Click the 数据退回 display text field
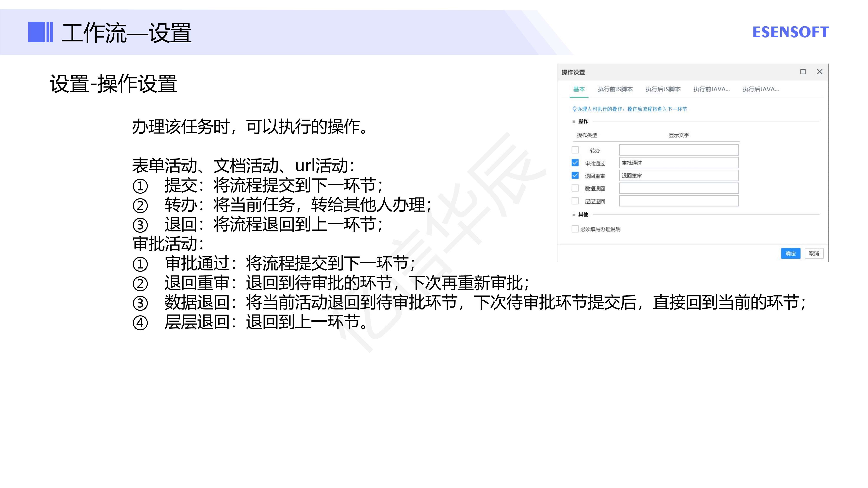 [x=679, y=188]
